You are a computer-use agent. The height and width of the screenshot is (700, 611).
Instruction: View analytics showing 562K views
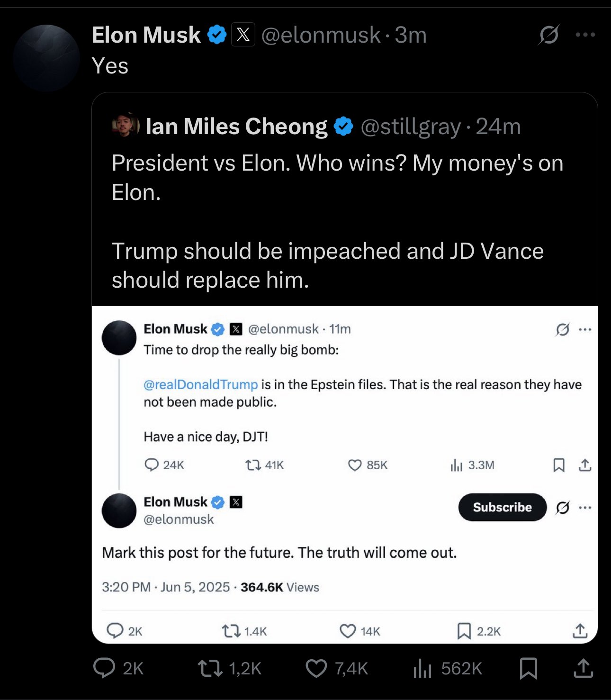click(422, 668)
